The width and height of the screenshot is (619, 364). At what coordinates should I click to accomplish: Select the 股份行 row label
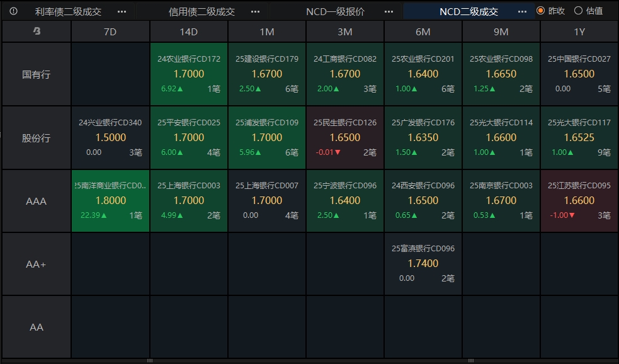(x=37, y=138)
